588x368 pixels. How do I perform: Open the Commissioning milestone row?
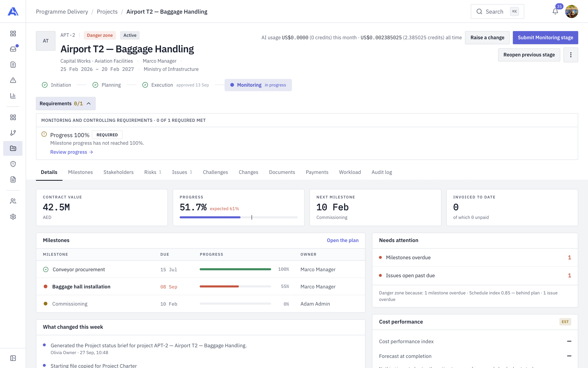pyautogui.click(x=201, y=304)
